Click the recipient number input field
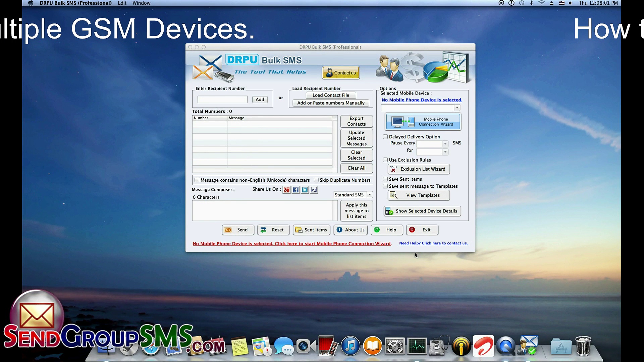644x362 pixels. [x=222, y=99]
